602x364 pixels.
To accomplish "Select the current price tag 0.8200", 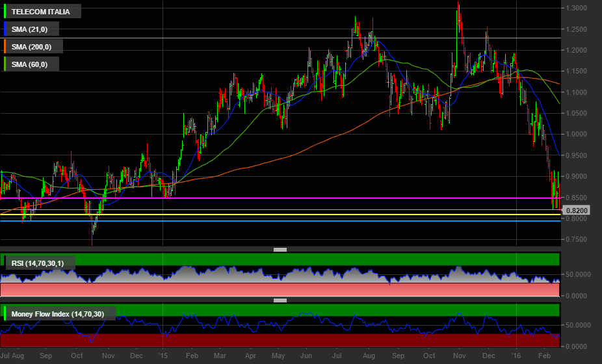I will point(576,211).
